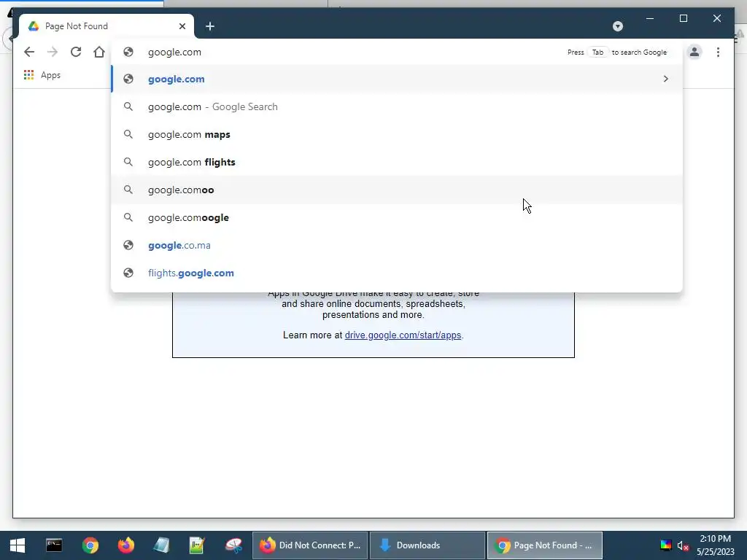Launch Command Prompt from the taskbar
Image resolution: width=747 pixels, height=560 pixels.
coord(54,545)
